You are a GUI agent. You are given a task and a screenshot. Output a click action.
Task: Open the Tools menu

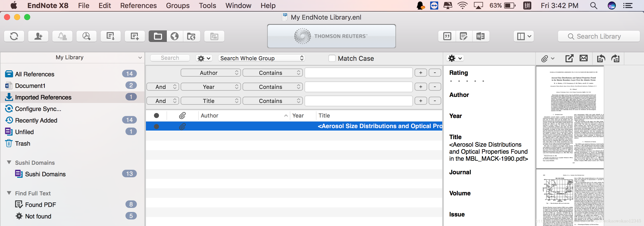pyautogui.click(x=207, y=6)
